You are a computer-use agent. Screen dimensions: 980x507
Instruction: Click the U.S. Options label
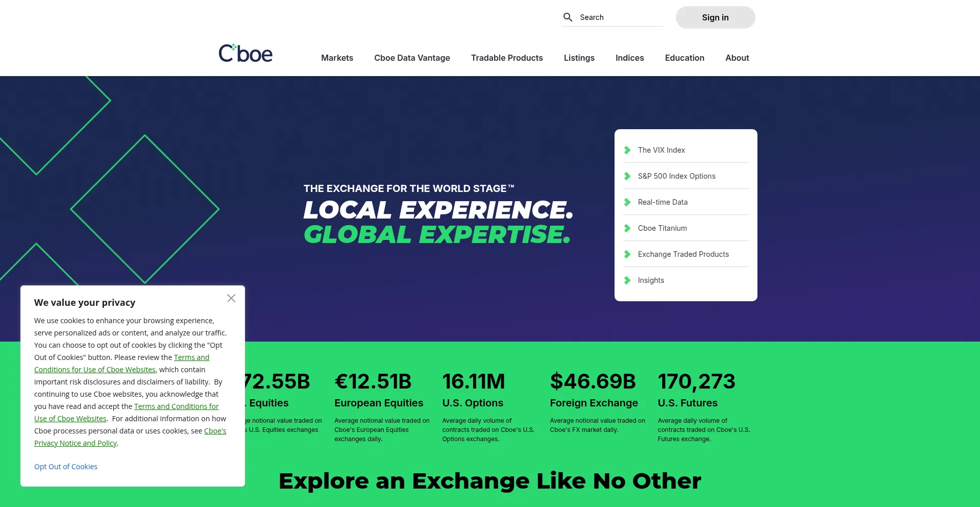click(473, 403)
